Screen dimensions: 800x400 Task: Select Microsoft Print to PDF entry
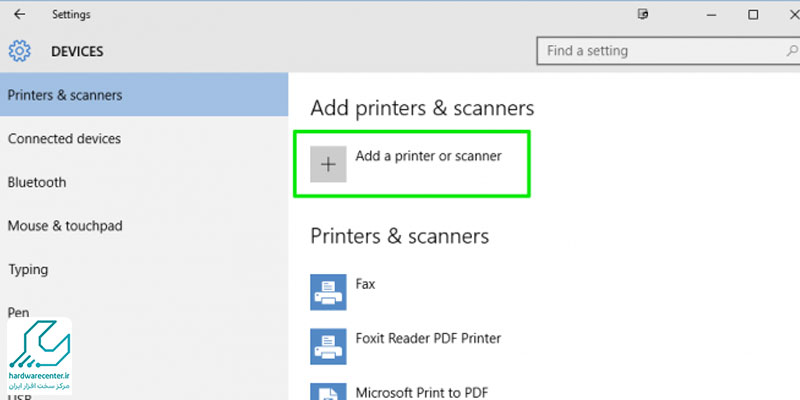(421, 392)
